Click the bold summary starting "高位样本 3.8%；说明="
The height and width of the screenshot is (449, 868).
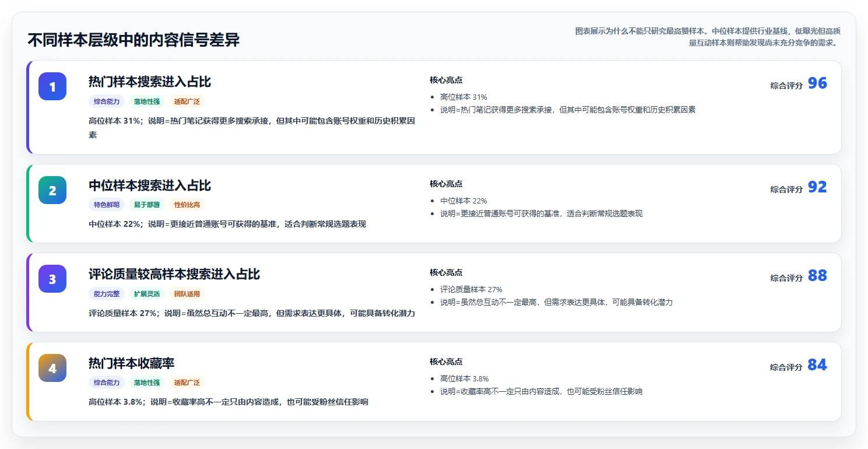pos(229,402)
